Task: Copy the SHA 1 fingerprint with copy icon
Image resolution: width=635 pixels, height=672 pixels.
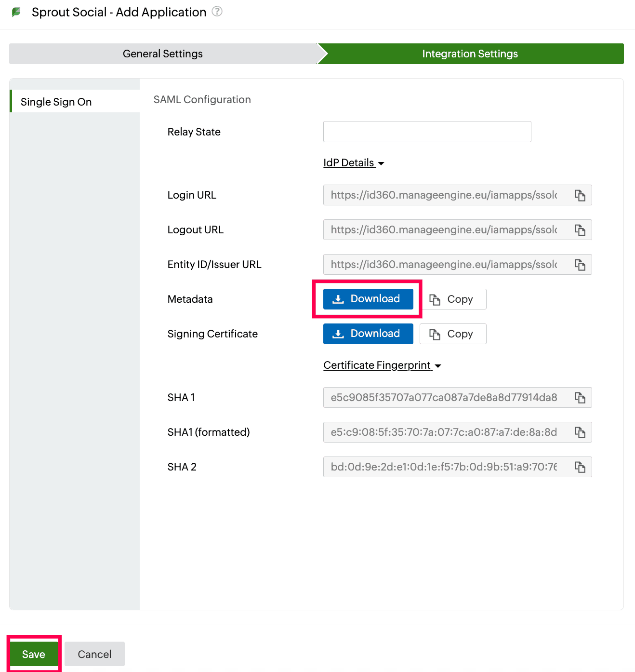Action: (580, 397)
